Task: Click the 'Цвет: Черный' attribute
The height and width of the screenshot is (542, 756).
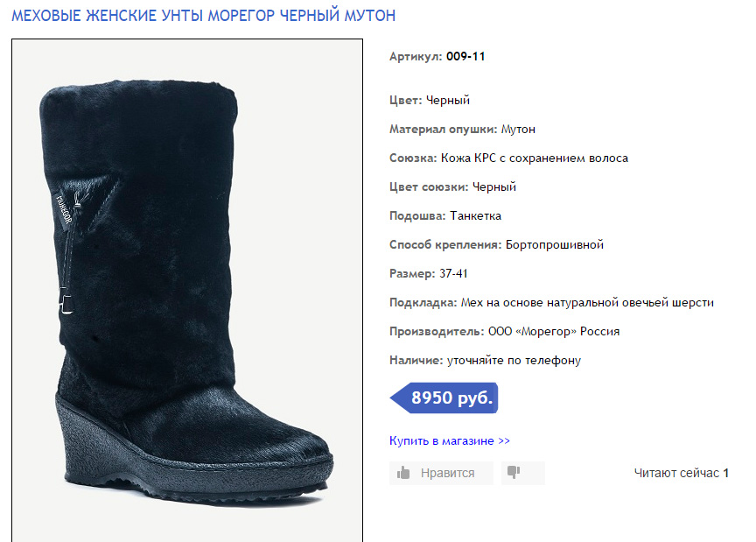Action: point(430,101)
